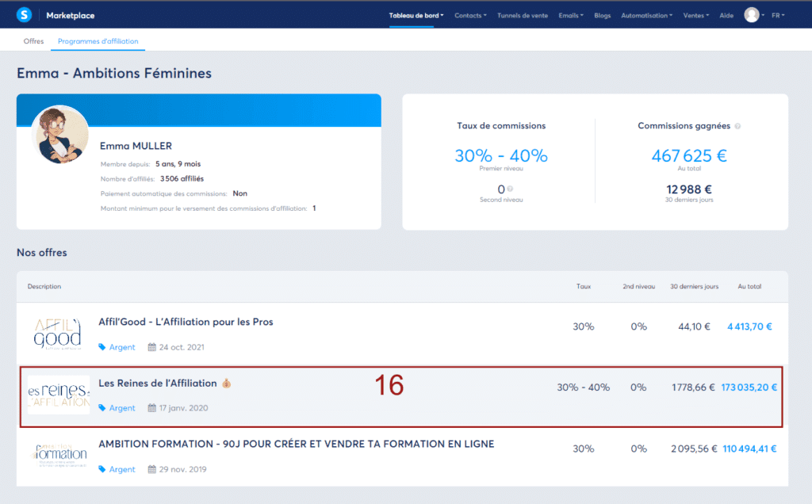Click the 4 413,70 € total amount
This screenshot has height=504, width=812.
[x=749, y=326]
